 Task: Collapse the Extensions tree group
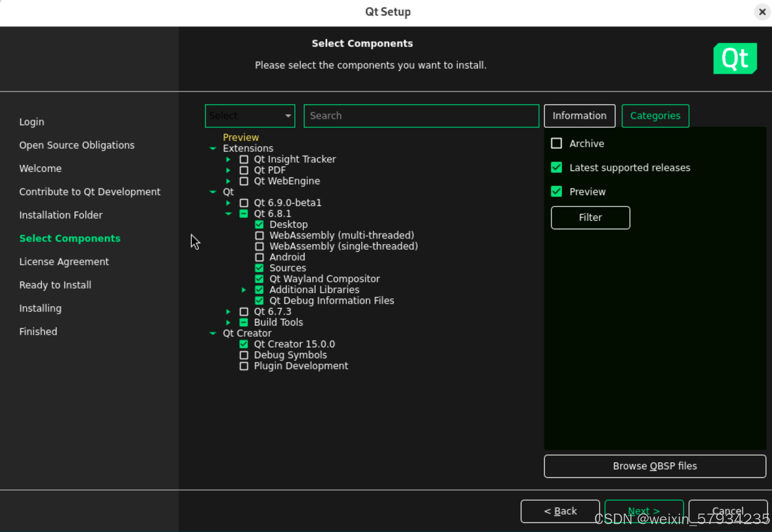(213, 148)
